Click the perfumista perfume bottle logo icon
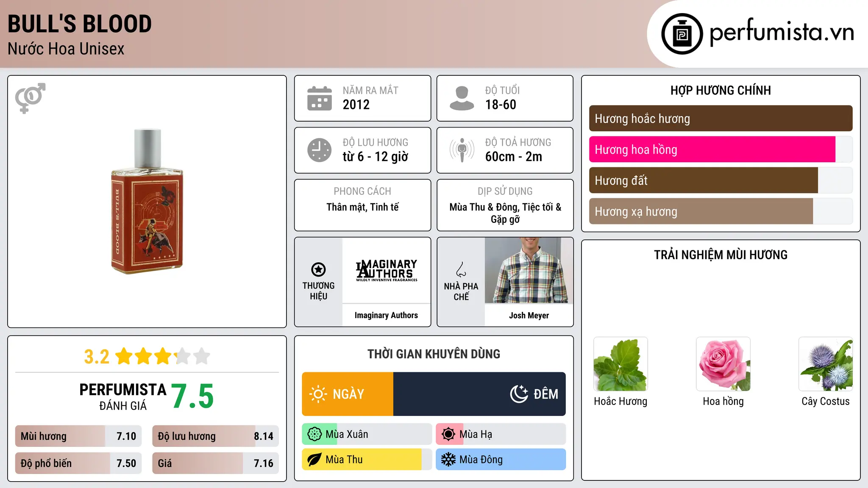The width and height of the screenshot is (868, 488). point(682,34)
